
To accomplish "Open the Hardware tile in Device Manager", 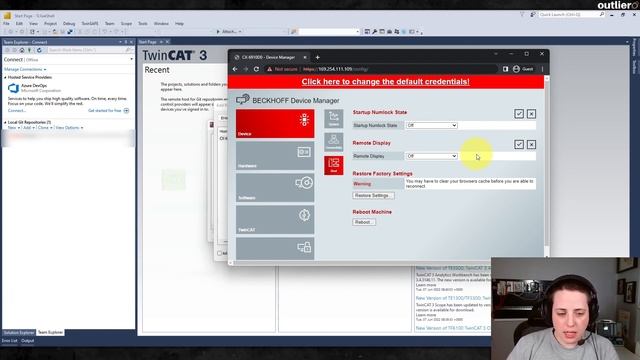I will [x=275, y=156].
